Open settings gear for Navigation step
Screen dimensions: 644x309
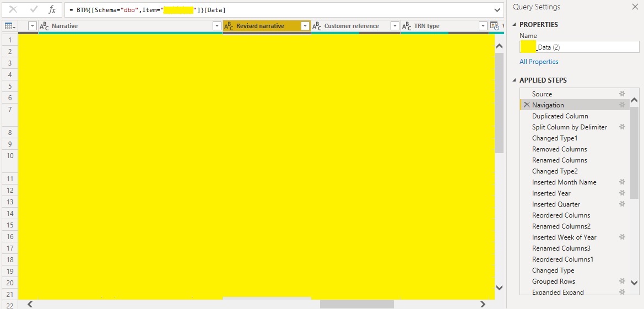tap(622, 105)
